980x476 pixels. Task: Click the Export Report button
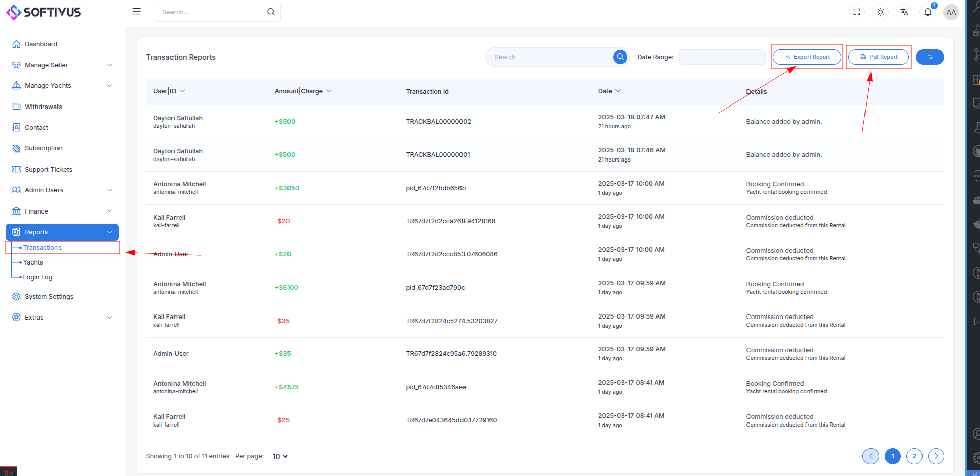(806, 57)
